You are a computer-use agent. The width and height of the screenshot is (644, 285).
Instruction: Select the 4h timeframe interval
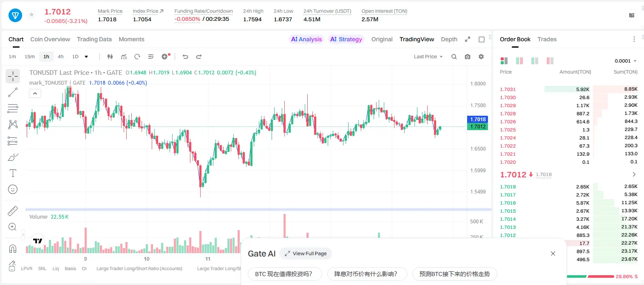[60, 57]
